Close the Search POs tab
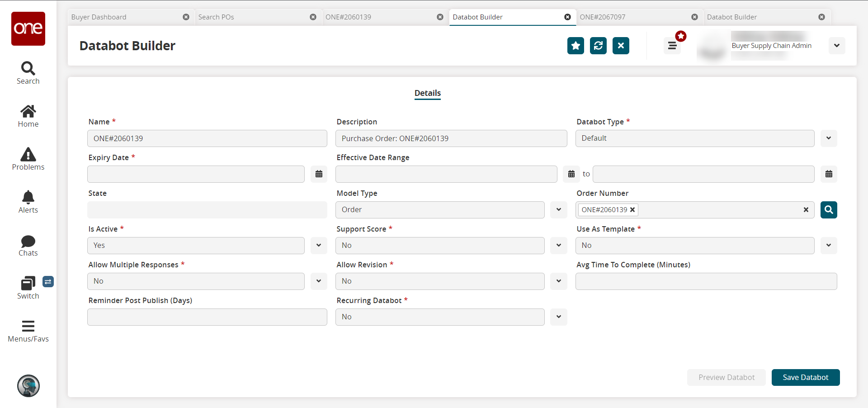868x408 pixels. coord(313,17)
